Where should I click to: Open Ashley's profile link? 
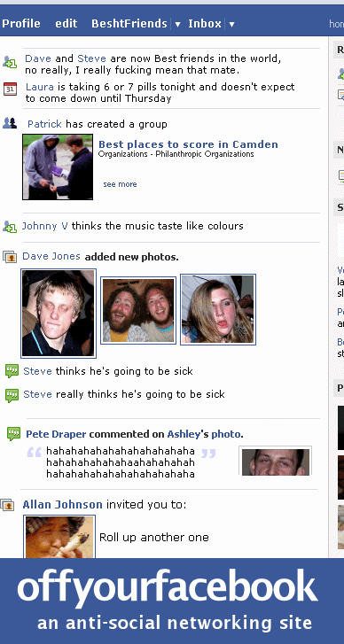pos(184,434)
